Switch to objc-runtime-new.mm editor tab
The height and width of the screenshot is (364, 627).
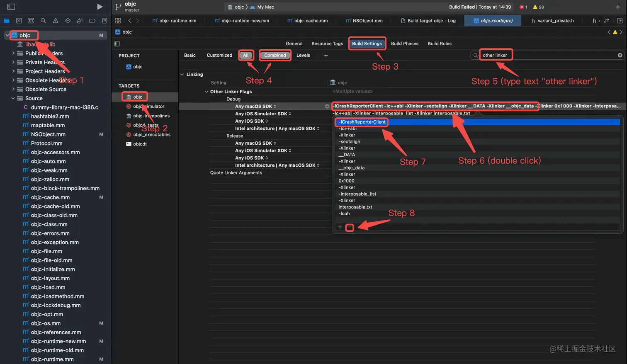pos(242,21)
